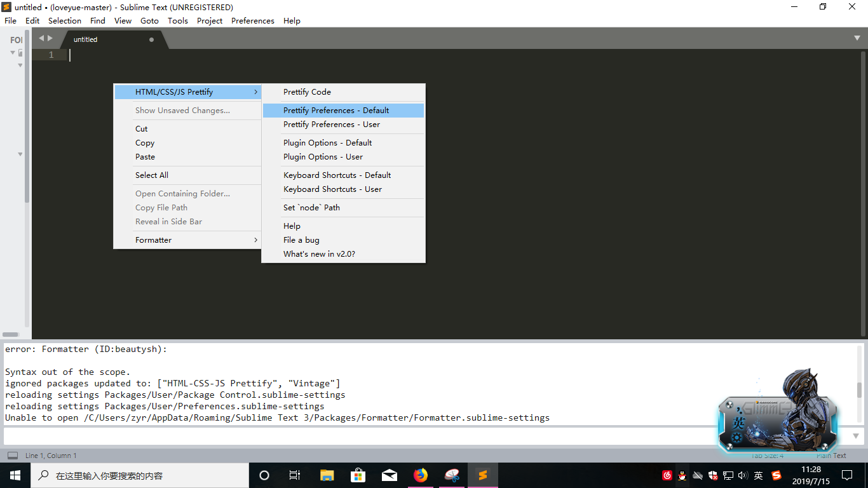Click the taskbar clock and date
868x488 pixels.
(x=811, y=475)
